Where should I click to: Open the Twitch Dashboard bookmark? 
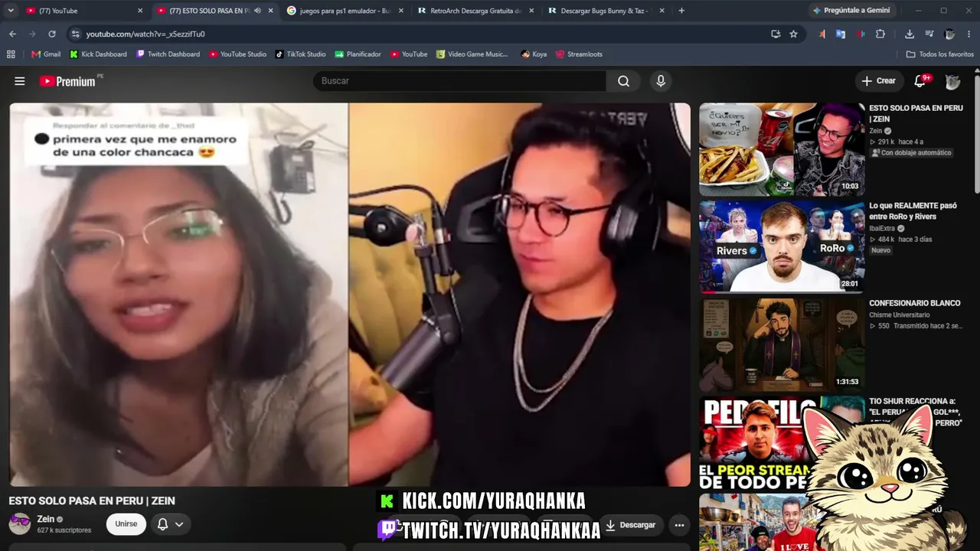[x=168, y=54]
